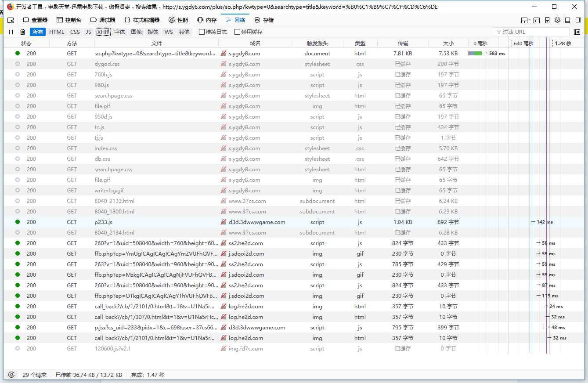Click the green status dot of so.php row
The image size is (588, 383).
(x=18, y=53)
